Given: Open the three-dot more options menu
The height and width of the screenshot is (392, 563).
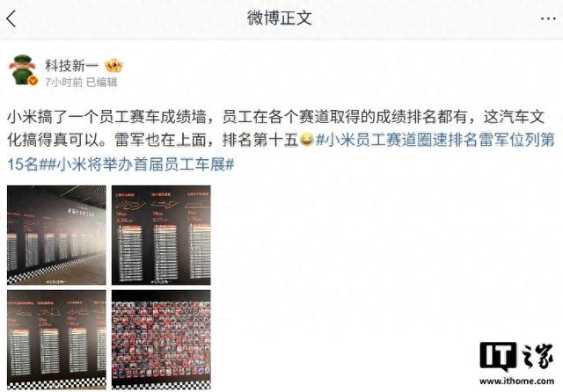Looking at the screenshot, I should point(548,18).
